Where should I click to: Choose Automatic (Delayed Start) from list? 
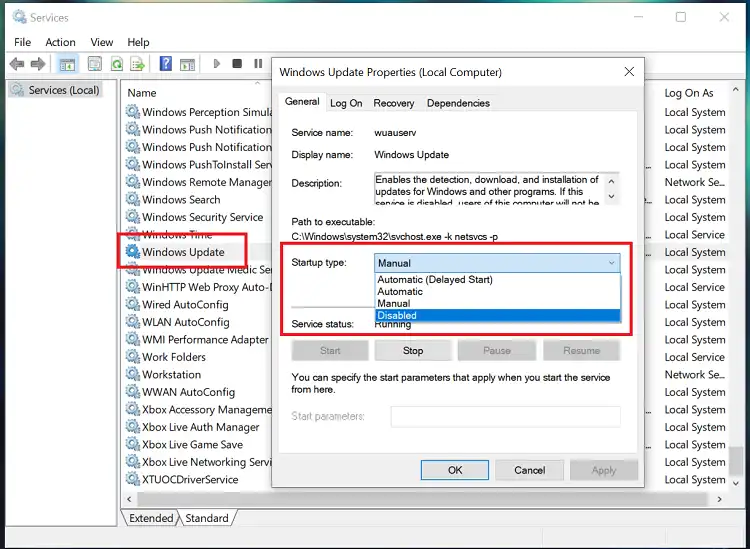(435, 279)
